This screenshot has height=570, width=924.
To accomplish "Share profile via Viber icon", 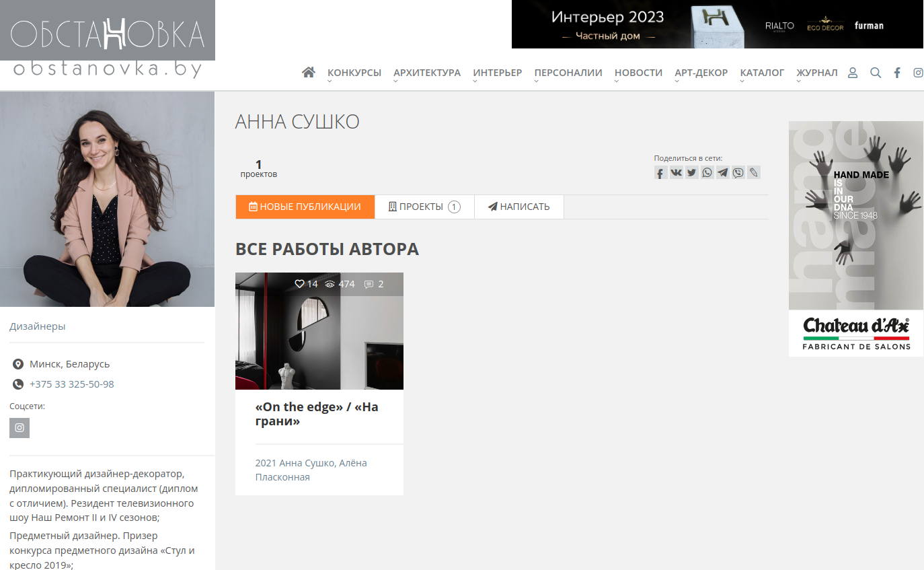I will tap(738, 173).
